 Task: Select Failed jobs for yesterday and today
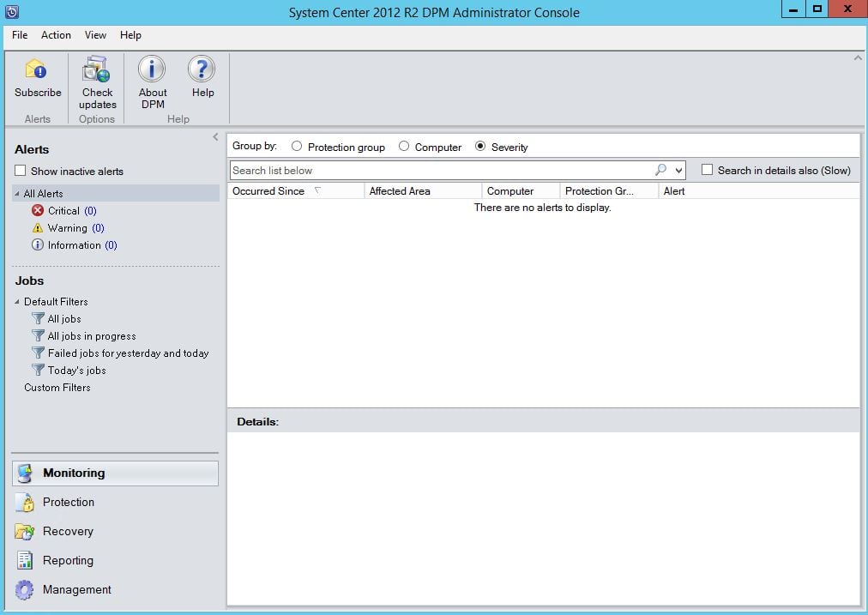tap(129, 353)
